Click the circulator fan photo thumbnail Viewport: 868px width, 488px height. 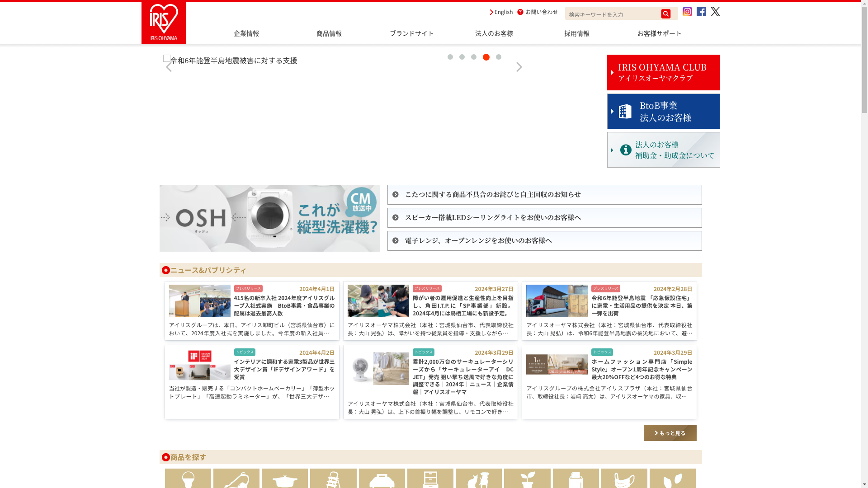tap(378, 369)
